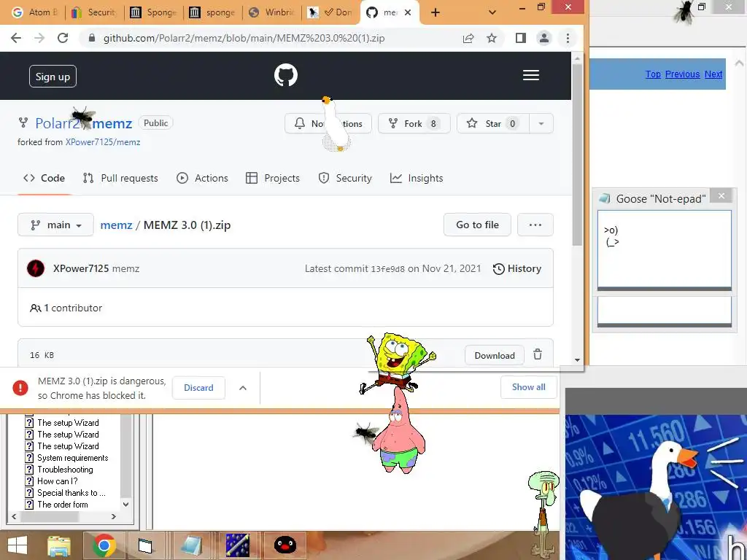Image resolution: width=747 pixels, height=560 pixels.
Task: Switch to the Winbric browser tab
Action: click(272, 13)
